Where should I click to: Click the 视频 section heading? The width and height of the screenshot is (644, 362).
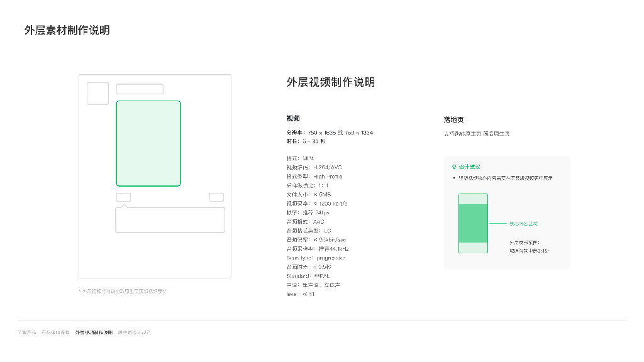click(293, 118)
